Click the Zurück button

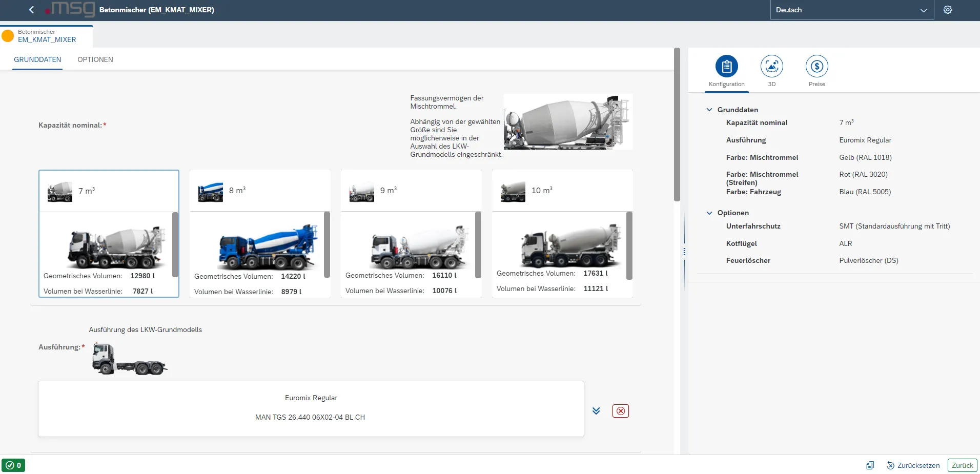tap(962, 465)
